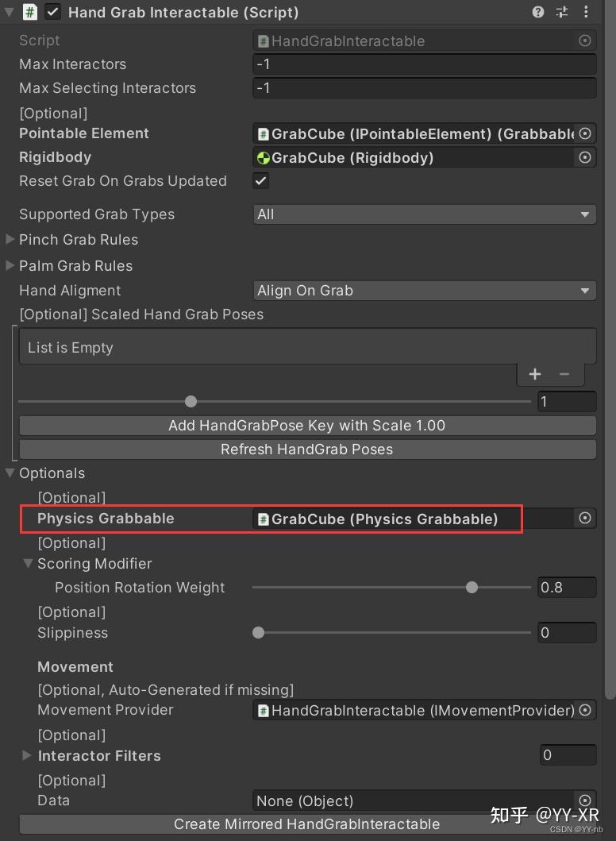Uncheck Reset Grab On Grabs Updated
Screen dimensions: 616x841
tap(260, 180)
